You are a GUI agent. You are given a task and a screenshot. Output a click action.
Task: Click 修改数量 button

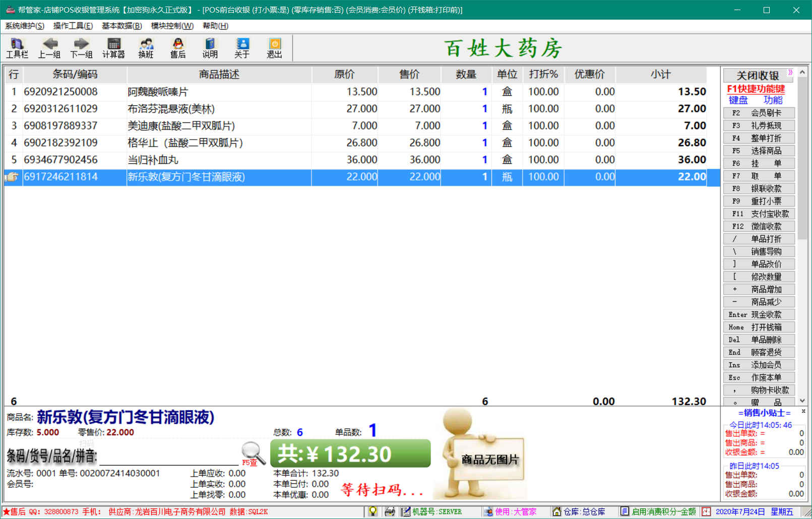(x=759, y=277)
